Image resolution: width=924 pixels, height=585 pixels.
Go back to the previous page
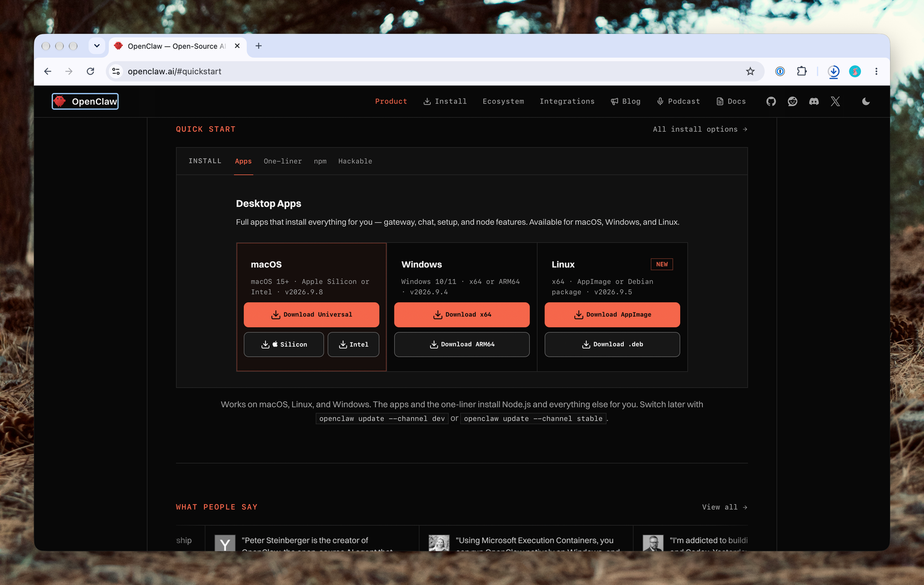click(48, 72)
